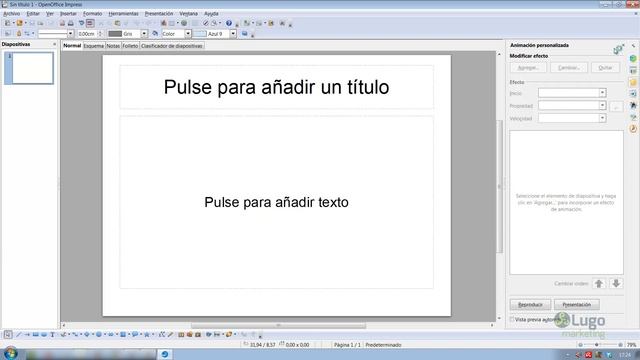The width and height of the screenshot is (640, 360).
Task: Click the Hyperlink globe icon
Action: tap(184, 23)
